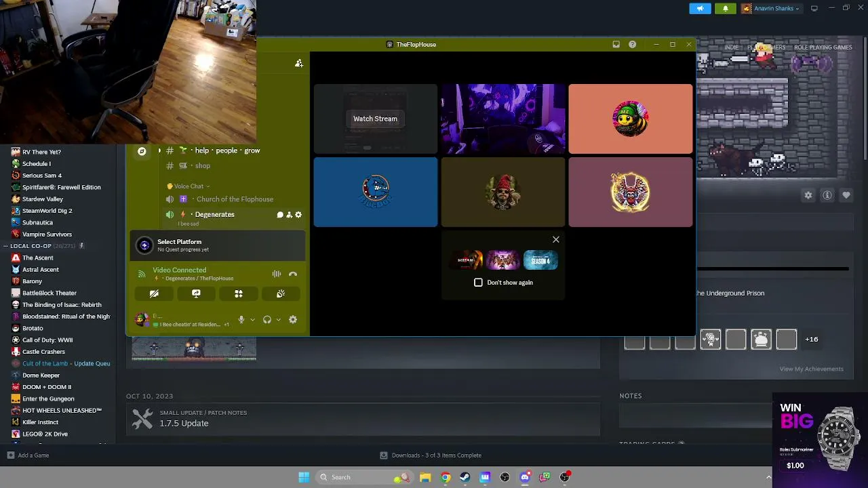
Task: Select the shop text channel
Action: click(202, 166)
